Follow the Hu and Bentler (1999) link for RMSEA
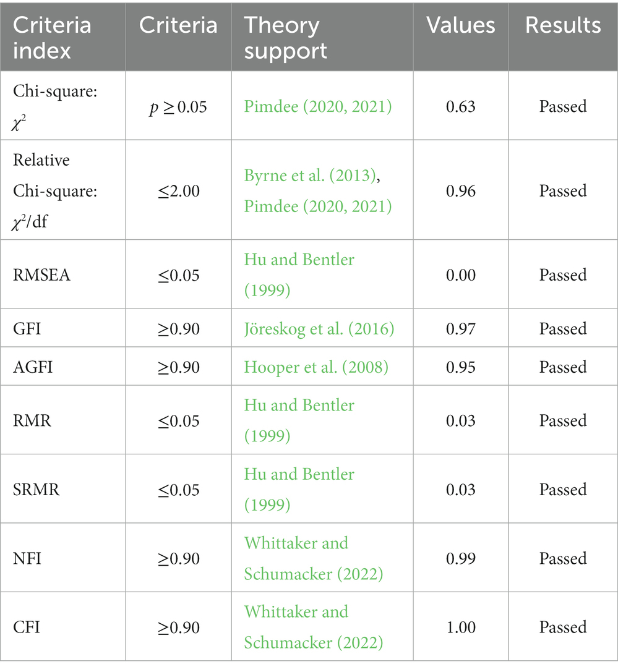This screenshot has width=618, height=672. tap(299, 274)
